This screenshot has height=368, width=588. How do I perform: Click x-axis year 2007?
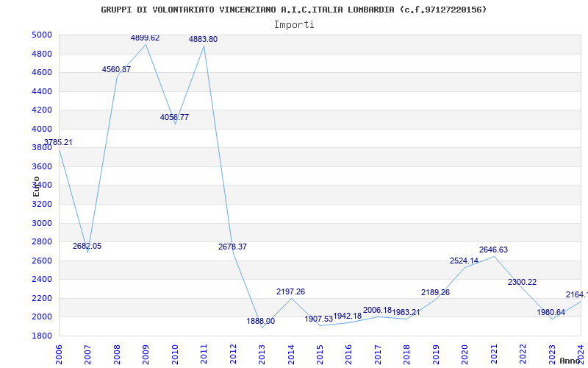click(87, 354)
